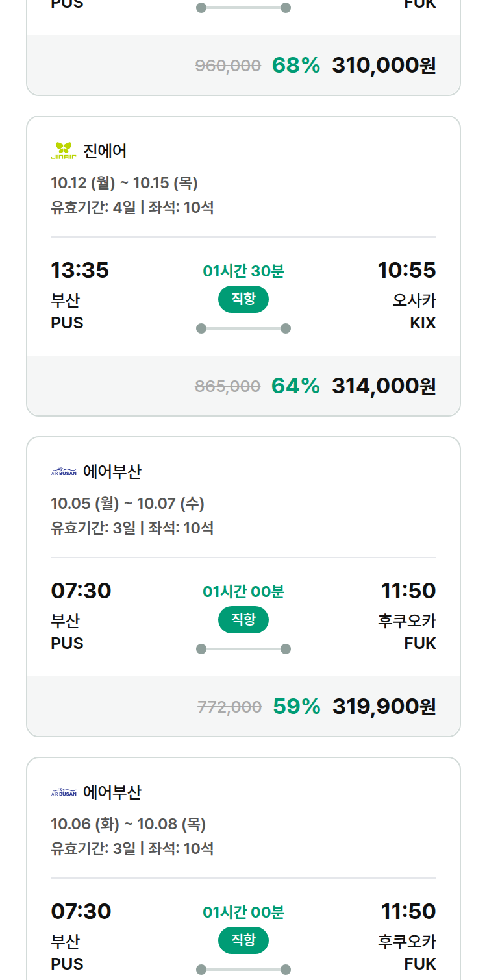Select the 직항 badge on 10.06 Fukuoka flight
The image size is (487, 980).
243,940
